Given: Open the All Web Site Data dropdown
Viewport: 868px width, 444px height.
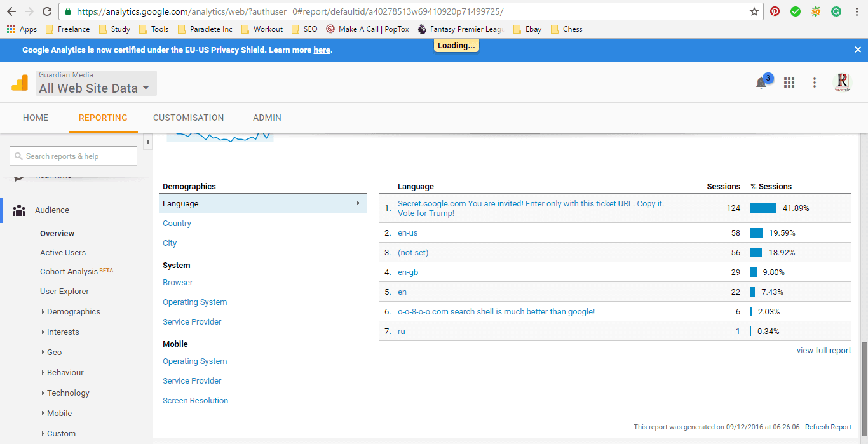Looking at the screenshot, I should tap(96, 83).
